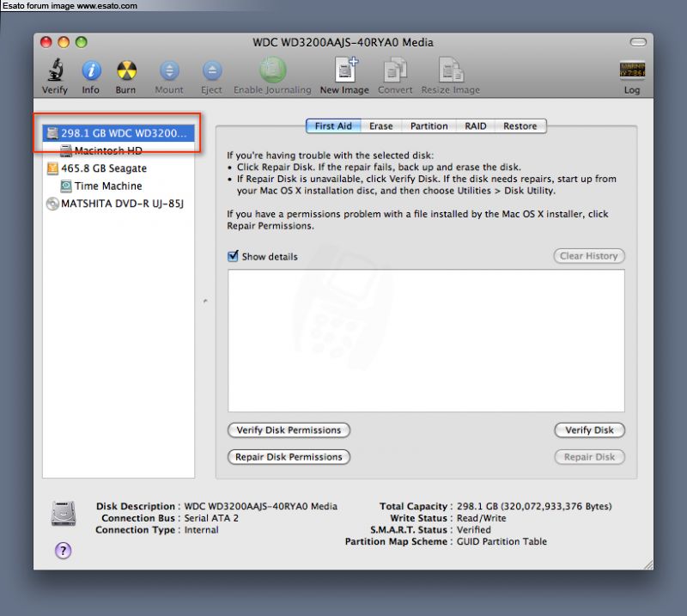Click the Verify microscope icon in toolbar
The image size is (687, 616).
click(55, 70)
